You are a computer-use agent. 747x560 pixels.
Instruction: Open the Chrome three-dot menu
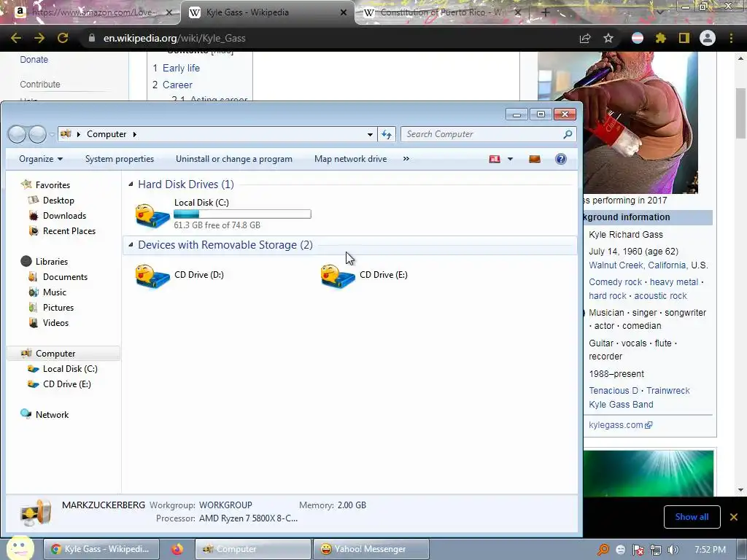[x=731, y=38]
